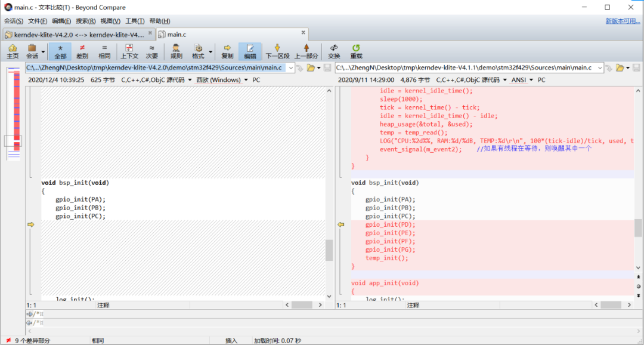
Task: Click the left pane vertical scrollbar thumb
Action: (329, 250)
